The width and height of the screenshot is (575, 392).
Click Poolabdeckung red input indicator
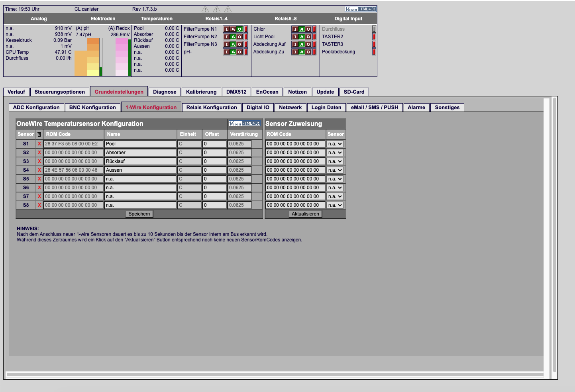(x=374, y=52)
